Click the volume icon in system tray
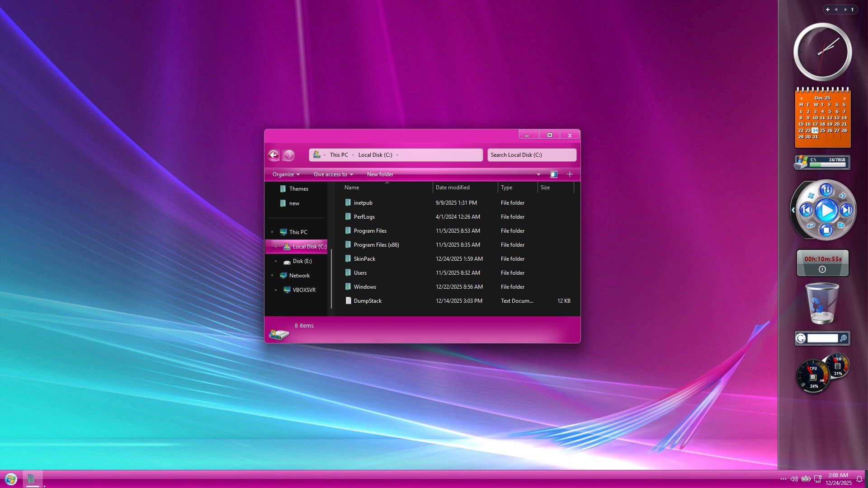 tap(794, 479)
